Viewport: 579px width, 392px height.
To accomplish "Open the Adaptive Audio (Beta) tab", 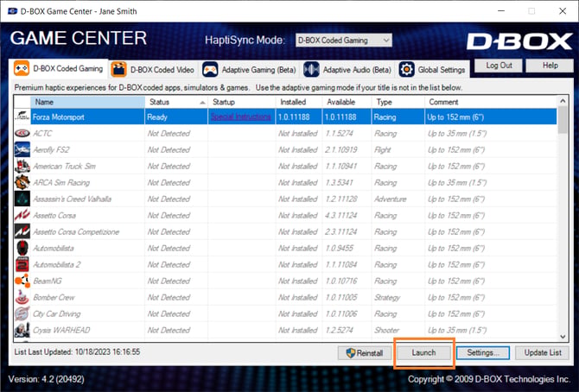I will tap(347, 69).
